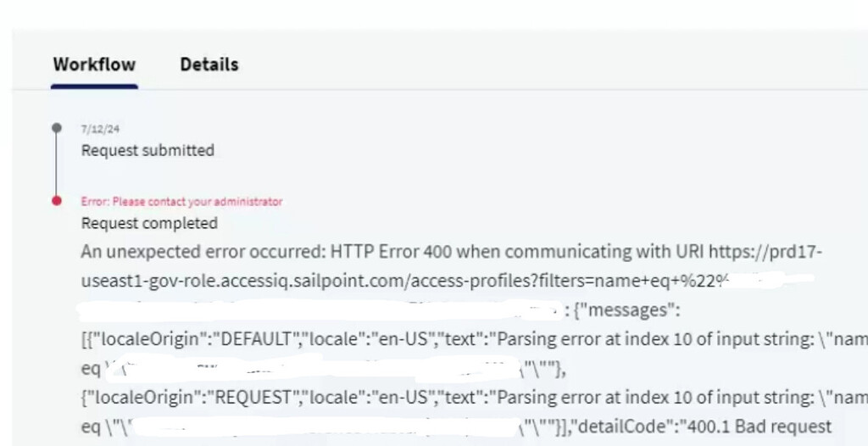Click 'HTTP Error 400' in the error message
The image size is (868, 446).
point(392,252)
